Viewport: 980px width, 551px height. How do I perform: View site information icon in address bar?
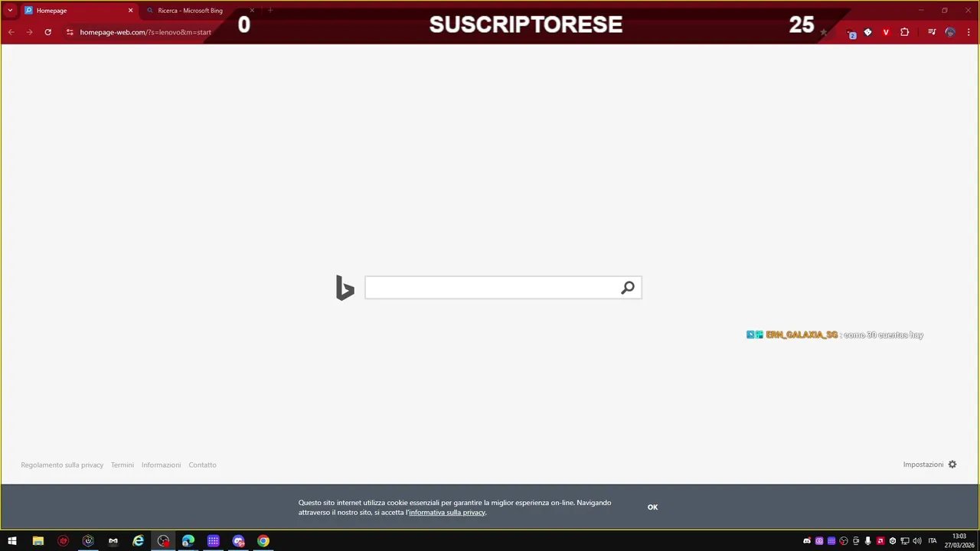69,32
